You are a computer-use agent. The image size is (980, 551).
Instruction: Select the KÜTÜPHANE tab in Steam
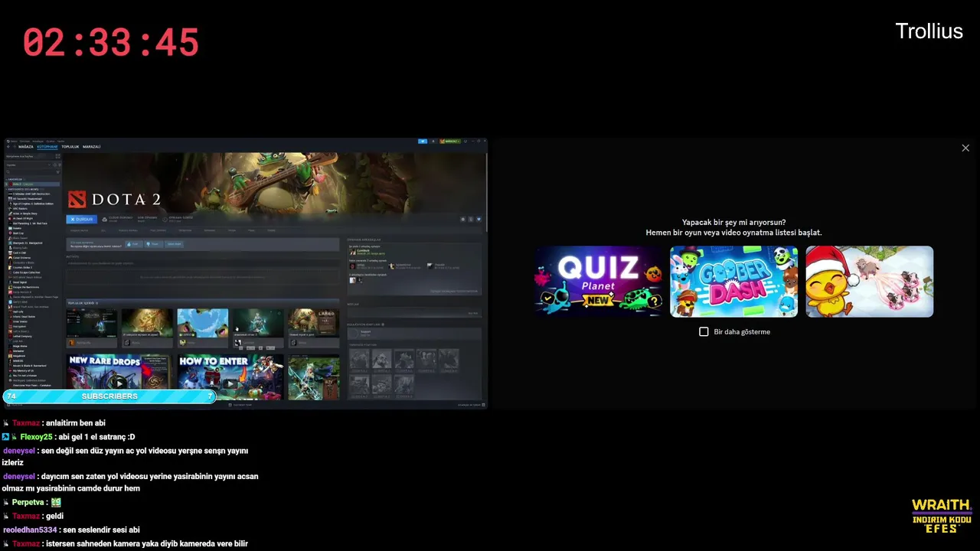(x=47, y=146)
